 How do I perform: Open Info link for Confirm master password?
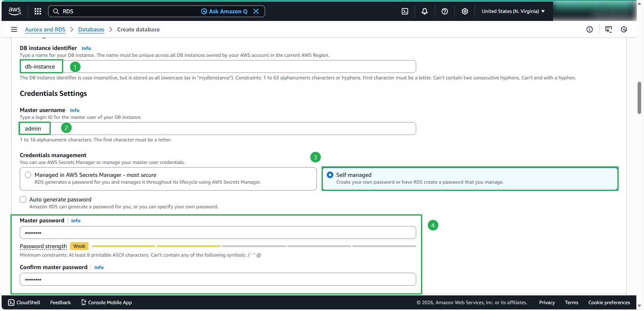99,267
